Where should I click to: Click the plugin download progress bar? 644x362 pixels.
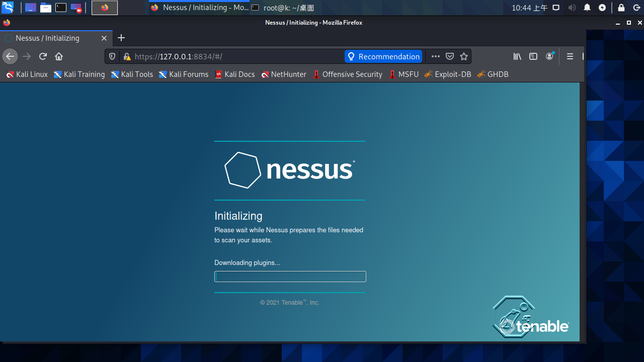coord(290,277)
